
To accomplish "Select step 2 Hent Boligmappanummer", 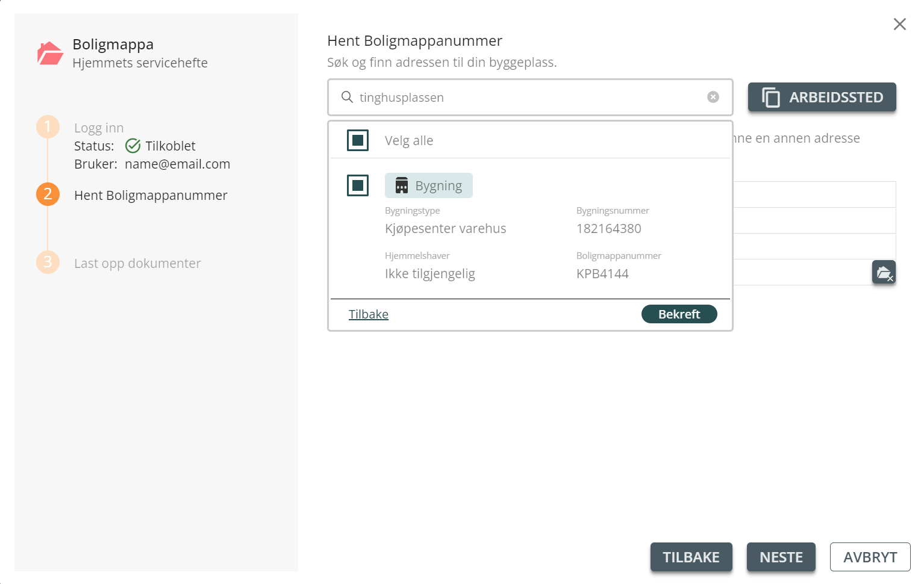I will (48, 194).
